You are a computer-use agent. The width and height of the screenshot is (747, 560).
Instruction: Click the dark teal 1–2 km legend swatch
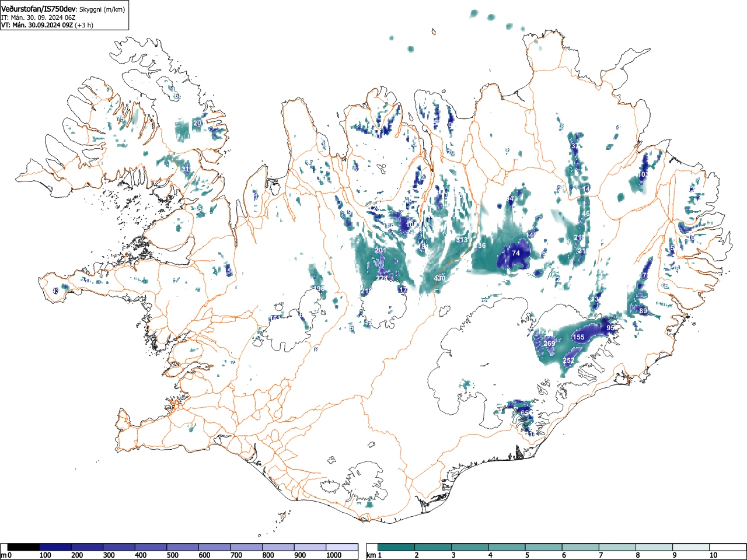tap(396, 547)
